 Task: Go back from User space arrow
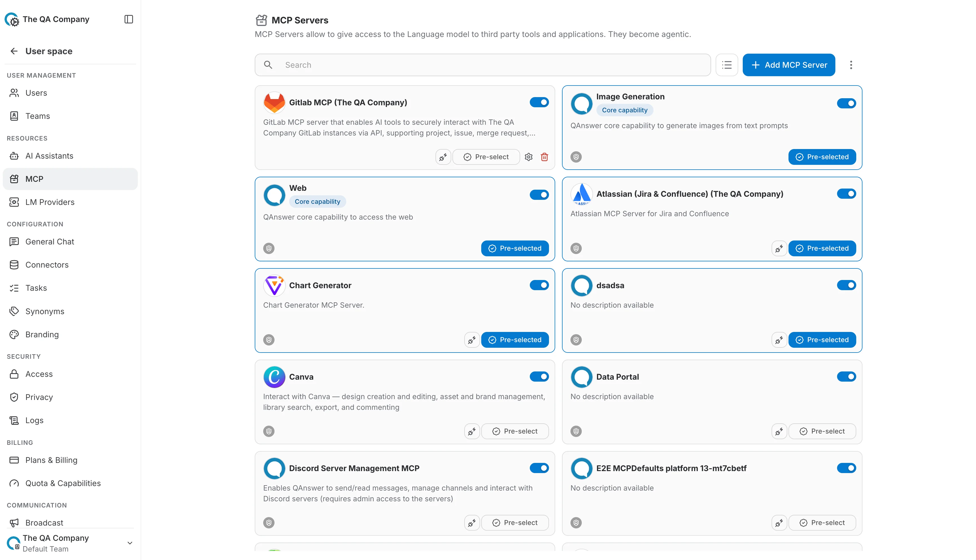click(x=14, y=51)
